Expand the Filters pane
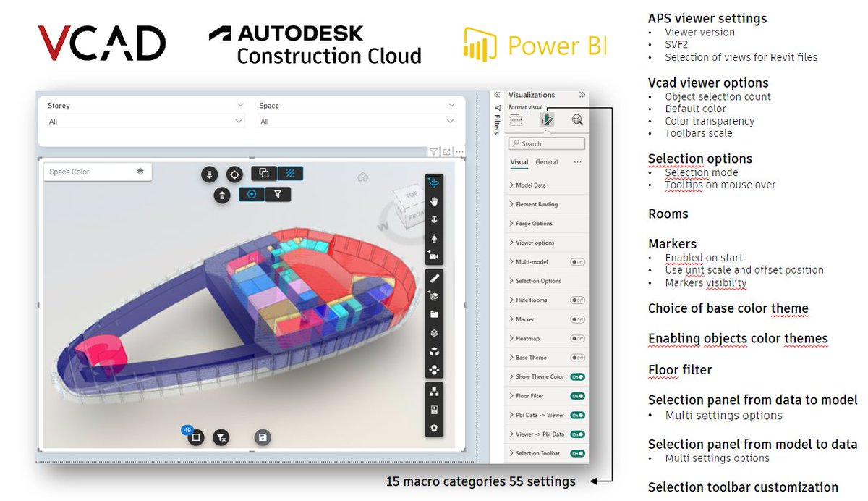 click(x=496, y=122)
